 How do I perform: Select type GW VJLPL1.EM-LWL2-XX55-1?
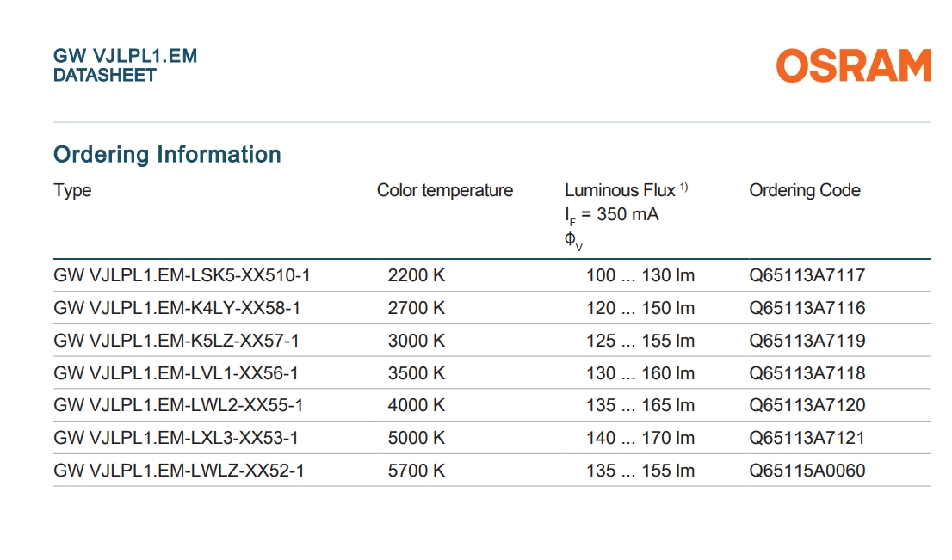[x=178, y=405]
